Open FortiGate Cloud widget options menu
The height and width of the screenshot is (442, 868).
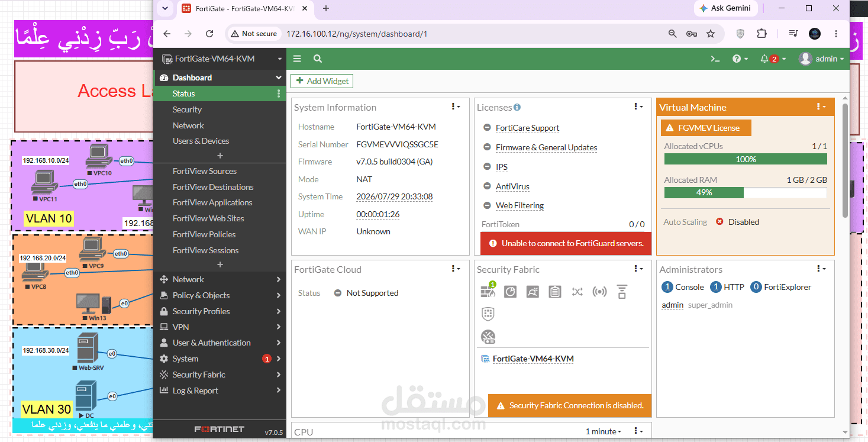pyautogui.click(x=456, y=269)
